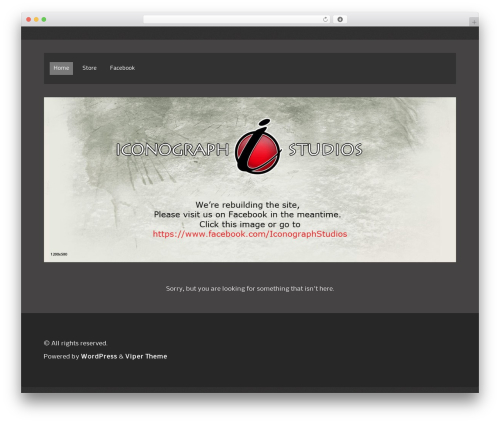Click the 'We're rebuilding the site' text

click(x=247, y=205)
